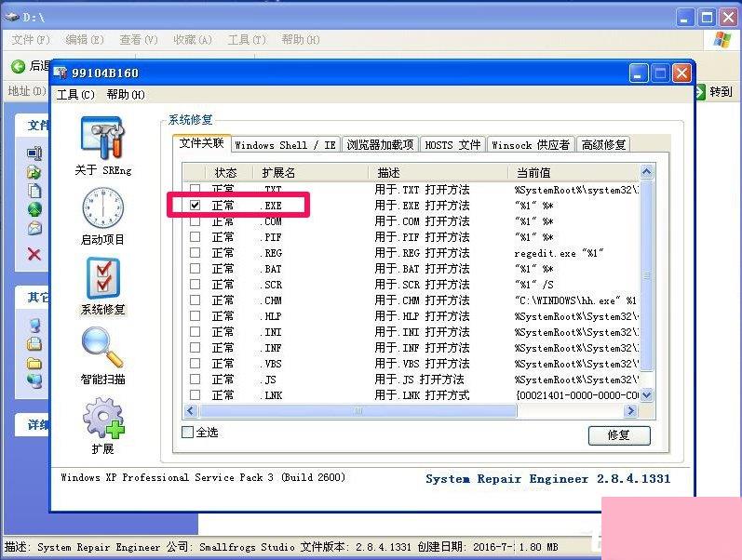Open the 智能扫描 magnifier icon

pyautogui.click(x=102, y=348)
